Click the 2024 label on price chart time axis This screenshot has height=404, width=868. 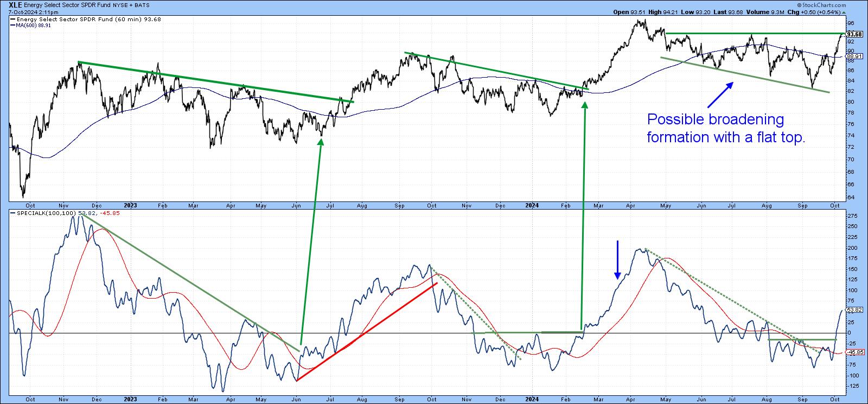pos(532,206)
